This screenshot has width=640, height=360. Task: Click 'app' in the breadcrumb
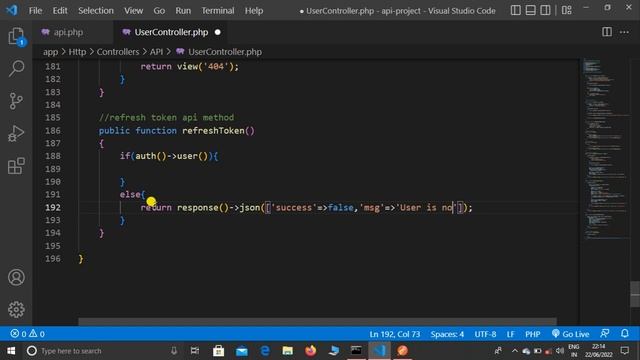[51, 52]
